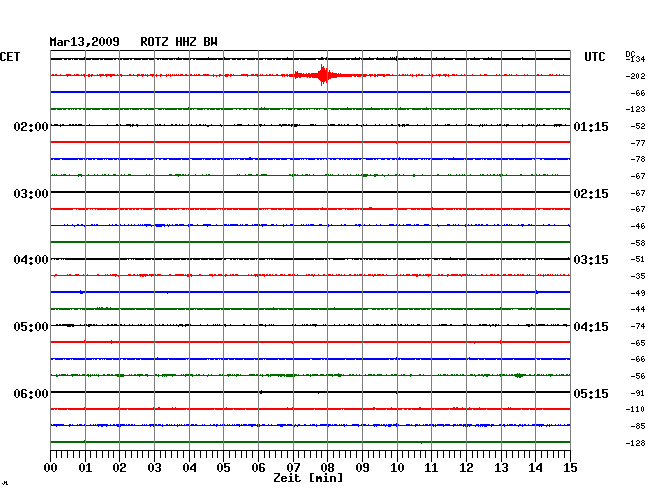
Task: Click minute tick label 08
Action: [327, 468]
